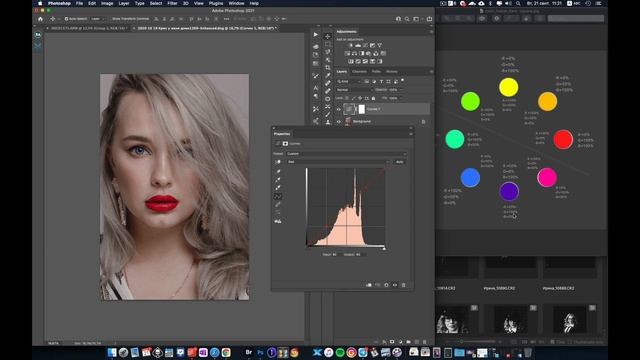Select the Clone Stamp tool
The image size is (640, 360).
click(x=328, y=122)
